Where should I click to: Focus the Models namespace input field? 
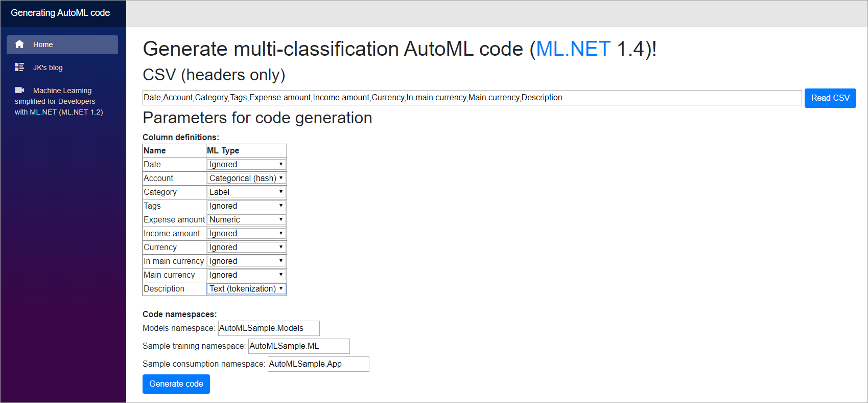269,328
